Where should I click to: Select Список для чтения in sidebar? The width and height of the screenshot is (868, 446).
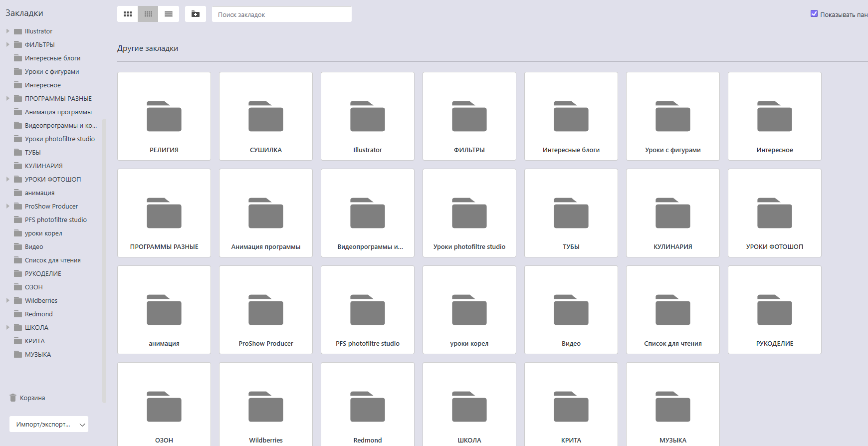tap(52, 260)
